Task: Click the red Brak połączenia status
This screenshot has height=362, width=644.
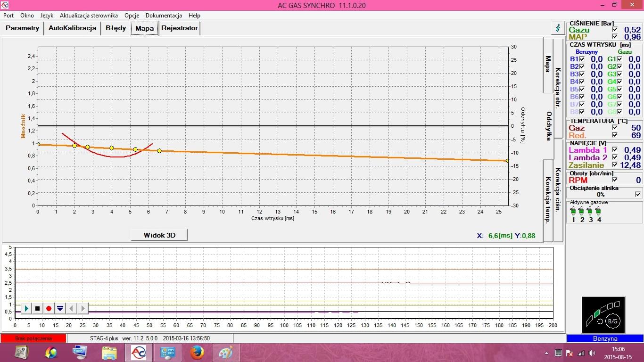Action: pos(33,338)
